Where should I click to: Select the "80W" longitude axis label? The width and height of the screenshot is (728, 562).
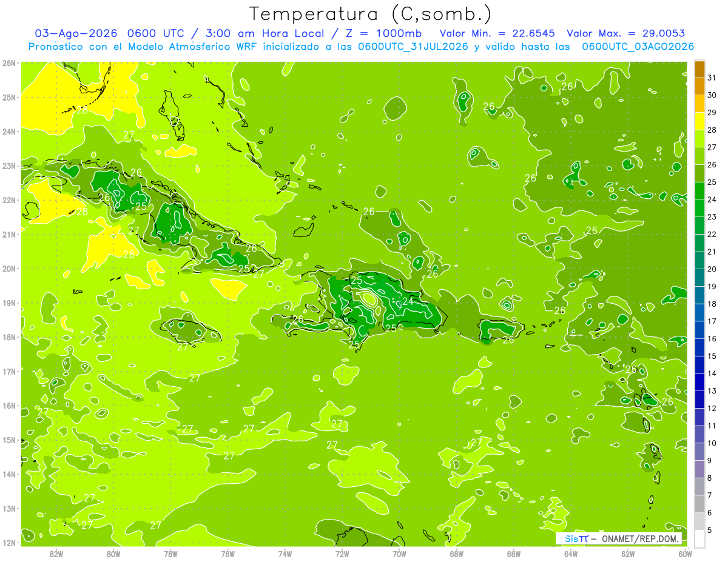(x=113, y=554)
